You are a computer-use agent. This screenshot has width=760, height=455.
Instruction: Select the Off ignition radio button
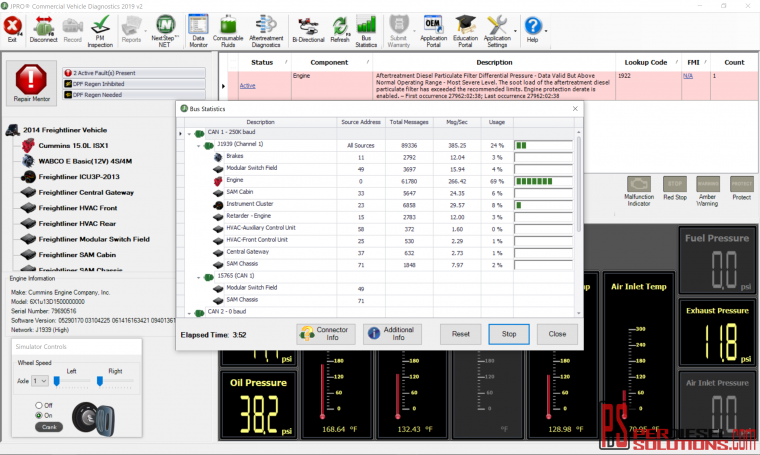coord(38,405)
